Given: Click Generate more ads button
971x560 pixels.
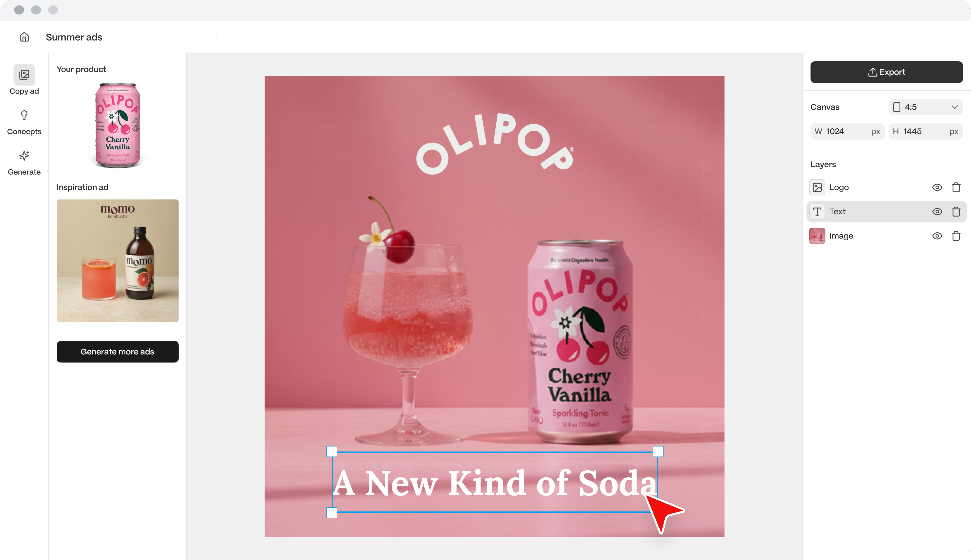Looking at the screenshot, I should [x=117, y=352].
